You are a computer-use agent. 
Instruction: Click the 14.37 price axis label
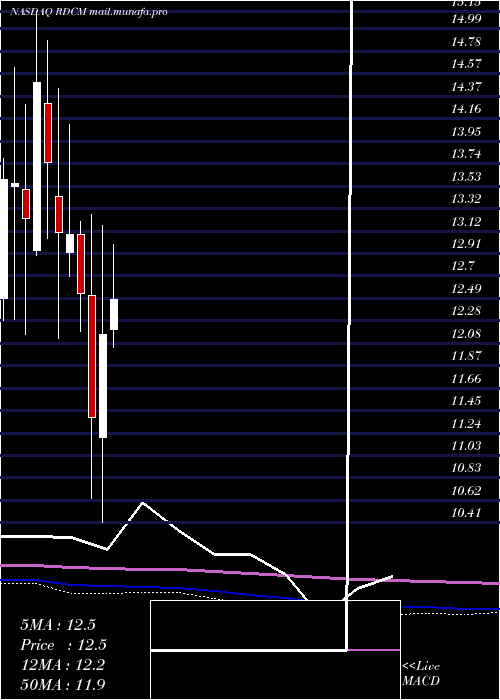(466, 87)
